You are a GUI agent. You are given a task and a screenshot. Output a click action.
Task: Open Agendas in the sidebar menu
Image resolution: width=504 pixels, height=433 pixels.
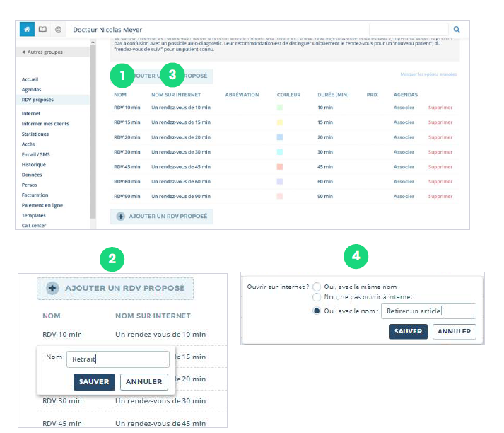pyautogui.click(x=32, y=90)
